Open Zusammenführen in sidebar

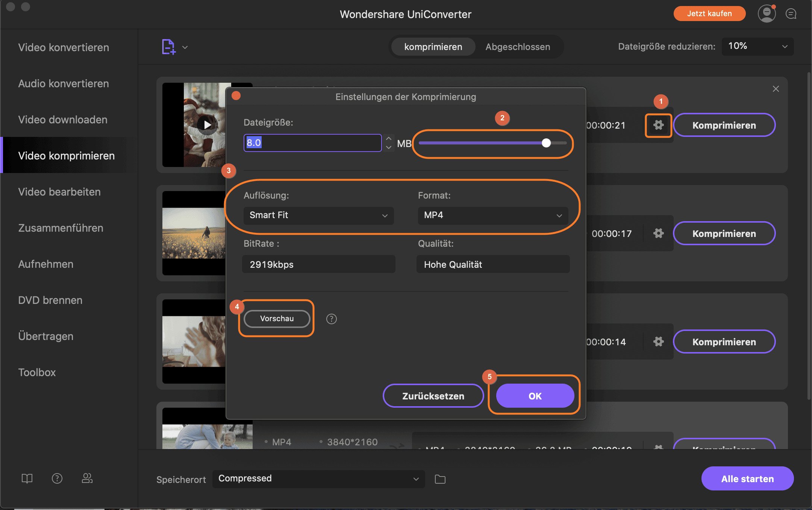pyautogui.click(x=61, y=228)
